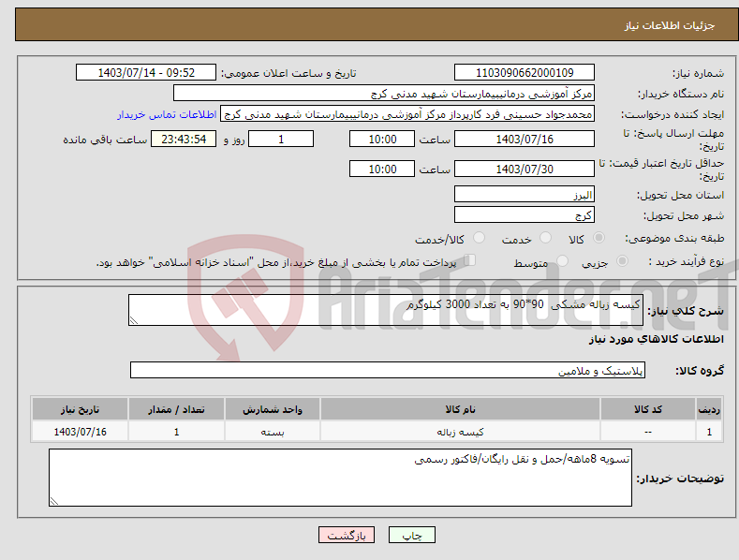Select the کالا radio button

599,238
